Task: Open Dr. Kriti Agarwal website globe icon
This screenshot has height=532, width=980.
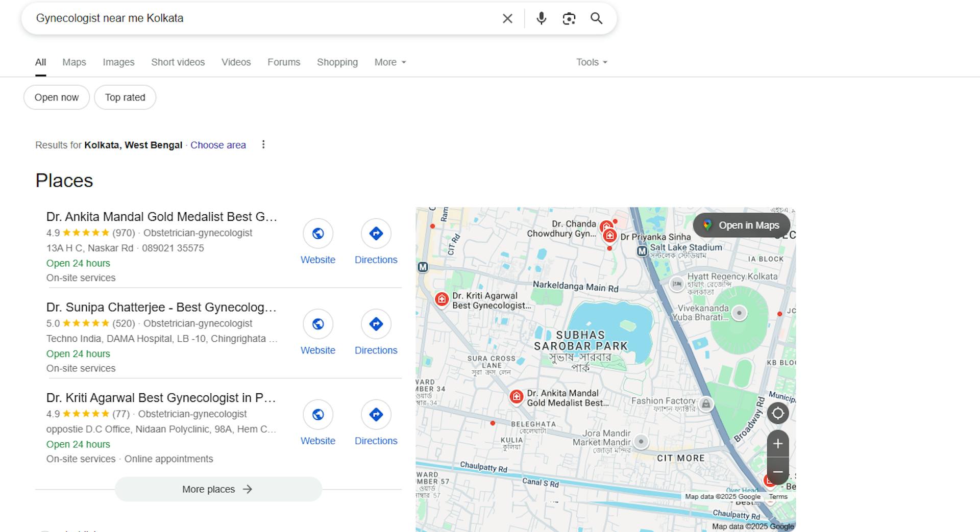Action: [318, 415]
